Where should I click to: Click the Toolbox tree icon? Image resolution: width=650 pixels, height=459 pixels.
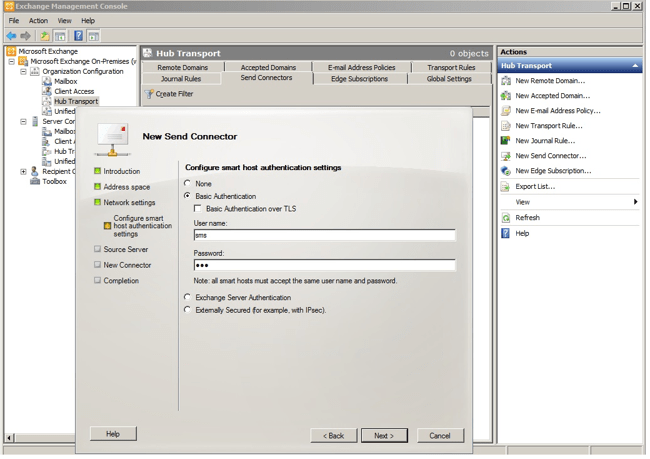[x=35, y=182]
